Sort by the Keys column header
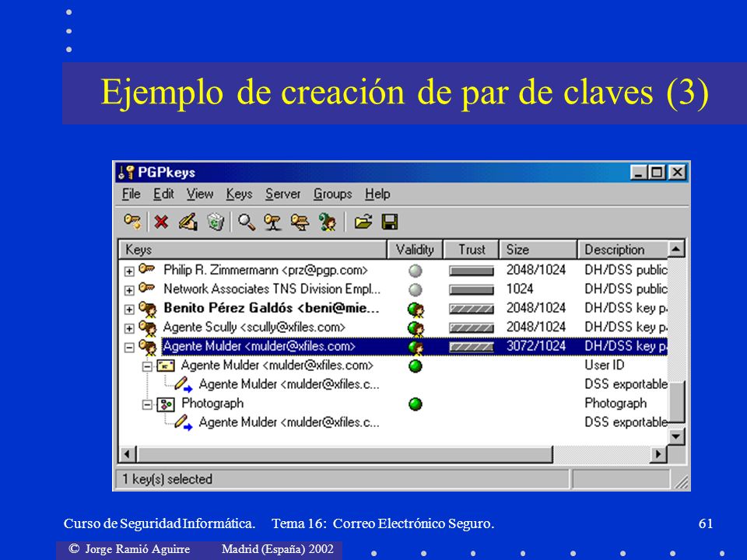The image size is (747, 560). [252, 250]
